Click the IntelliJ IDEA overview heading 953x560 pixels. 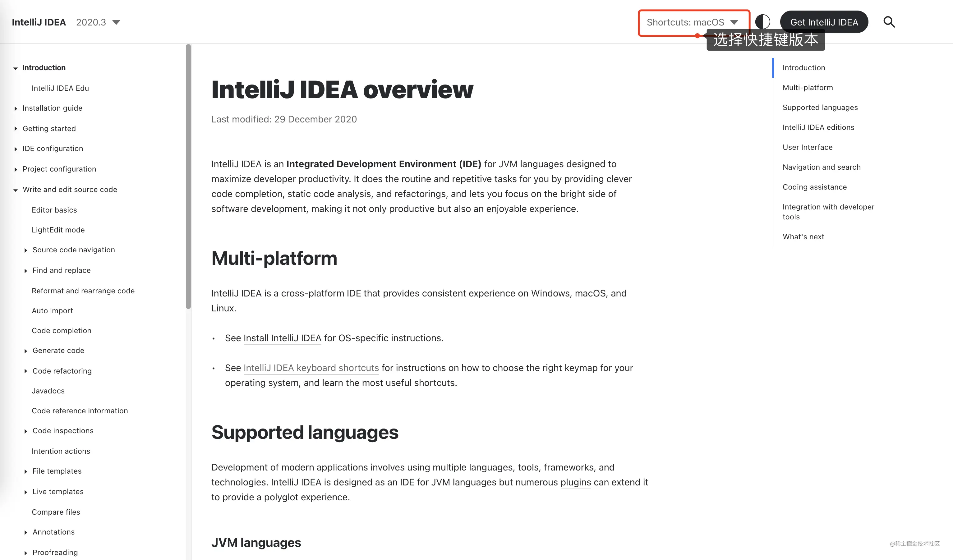pos(342,90)
